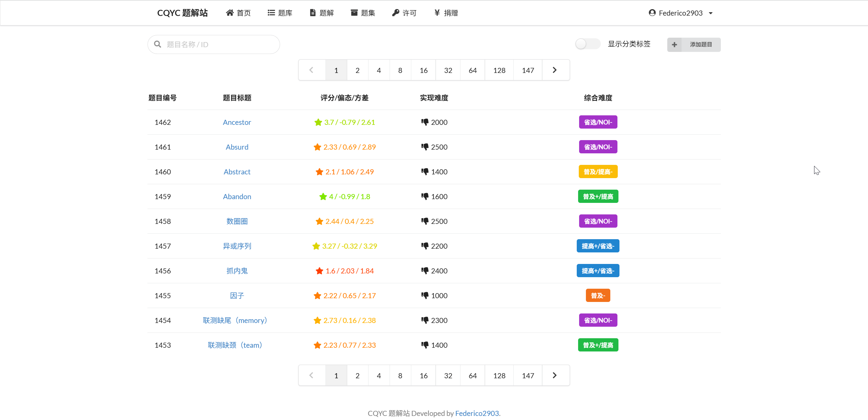
Task: Enable the 显示分类标签 toggle switch
Action: tap(588, 44)
